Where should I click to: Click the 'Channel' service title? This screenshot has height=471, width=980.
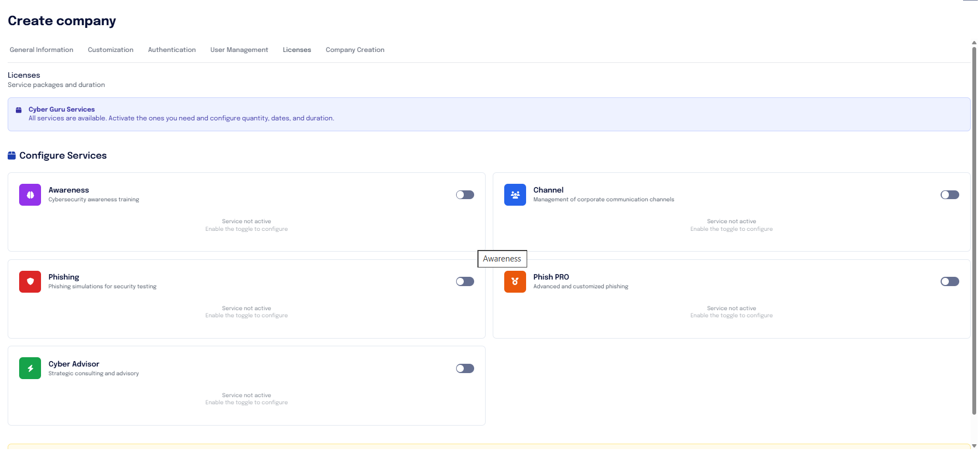549,190
